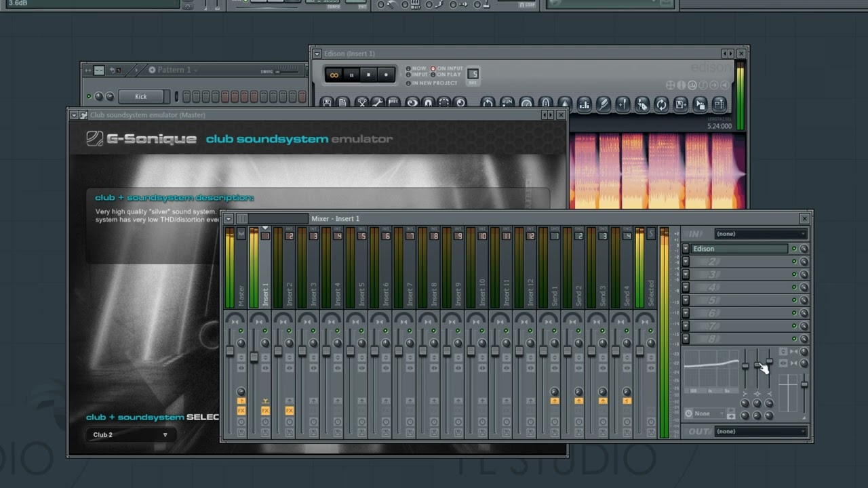The width and height of the screenshot is (868, 488).
Task: Select Edison's ON INPUT record option
Action: point(447,68)
